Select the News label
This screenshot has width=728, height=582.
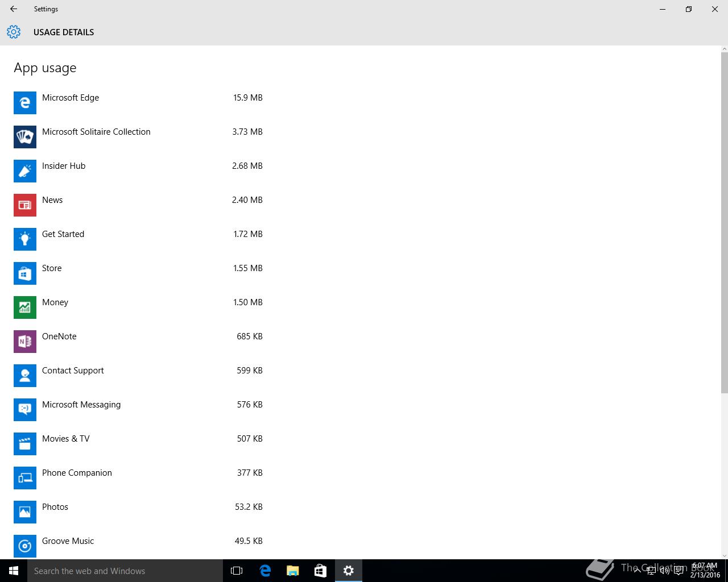[52, 200]
